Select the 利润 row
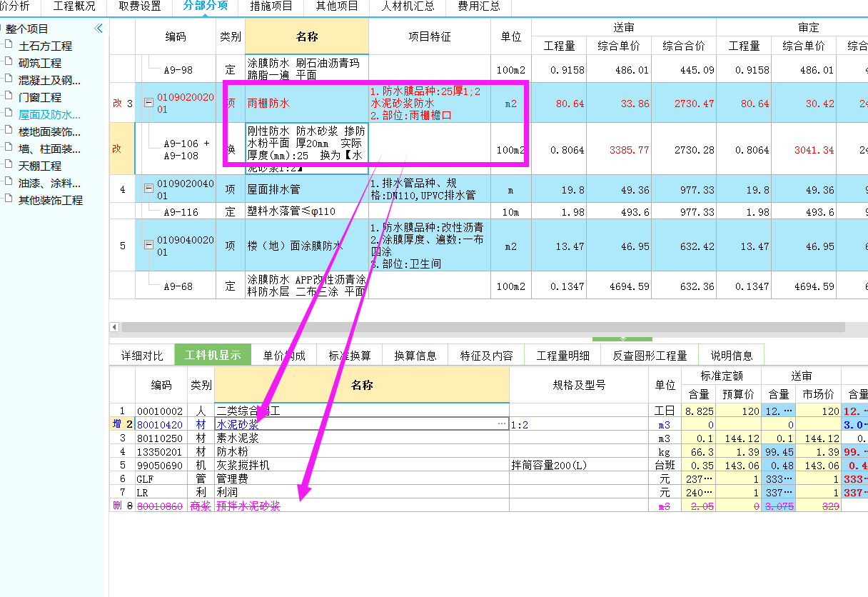The image size is (868, 597). (x=362, y=492)
